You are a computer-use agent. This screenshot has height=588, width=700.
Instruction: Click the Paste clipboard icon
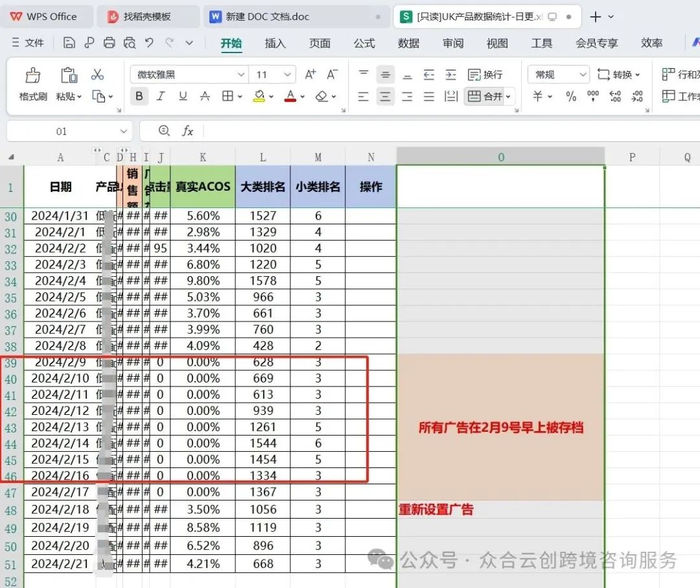pos(69,75)
